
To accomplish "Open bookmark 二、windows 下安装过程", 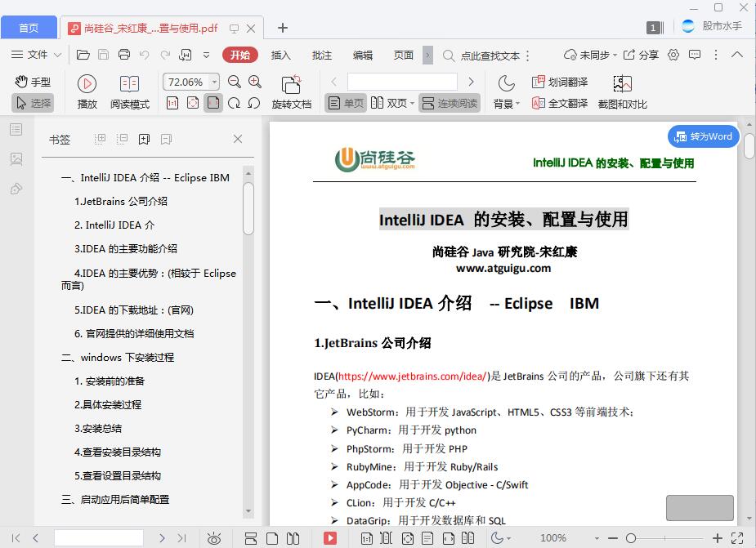I will (118, 357).
